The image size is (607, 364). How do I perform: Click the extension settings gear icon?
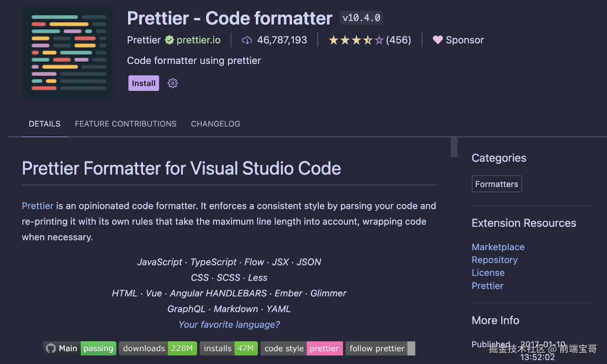click(x=173, y=83)
